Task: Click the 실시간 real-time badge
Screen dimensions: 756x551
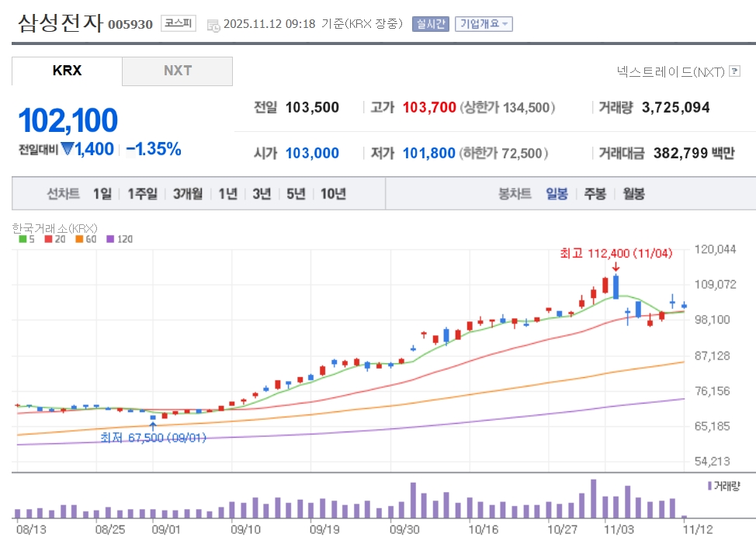Action: (x=430, y=24)
